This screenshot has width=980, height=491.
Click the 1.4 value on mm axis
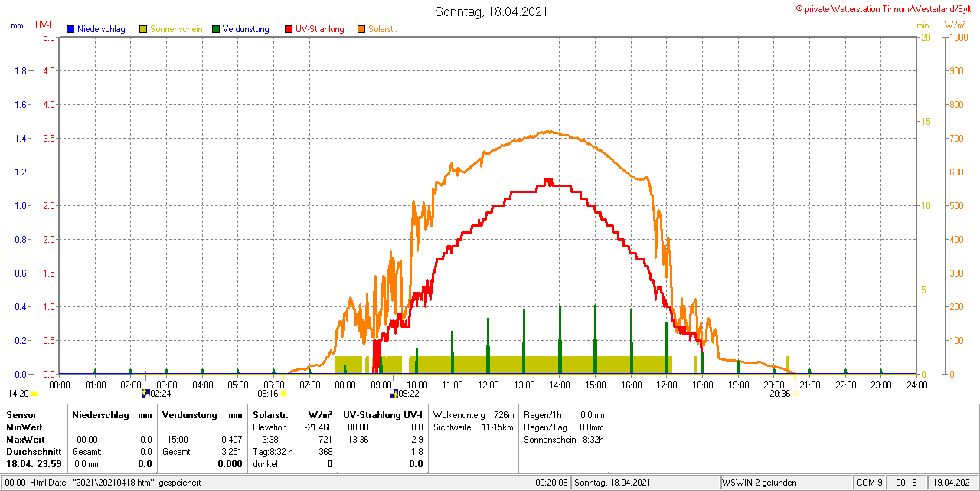tap(21, 139)
